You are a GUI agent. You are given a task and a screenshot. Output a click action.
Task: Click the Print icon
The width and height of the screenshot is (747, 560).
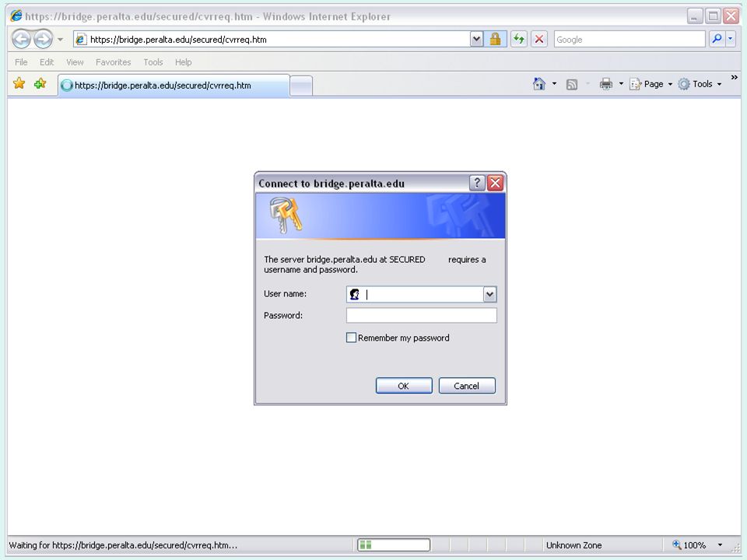pos(606,84)
